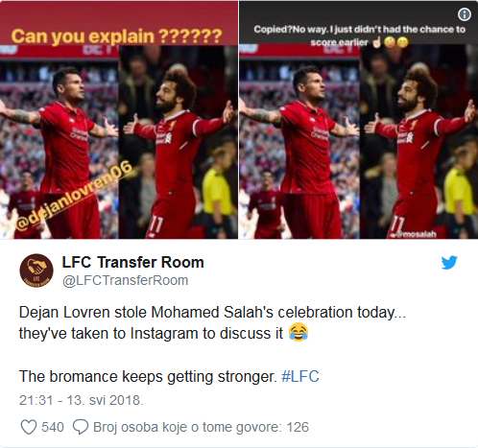Open the 21:31 - 13. svi 2018. timestamp
The image size is (478, 448).
(x=82, y=400)
